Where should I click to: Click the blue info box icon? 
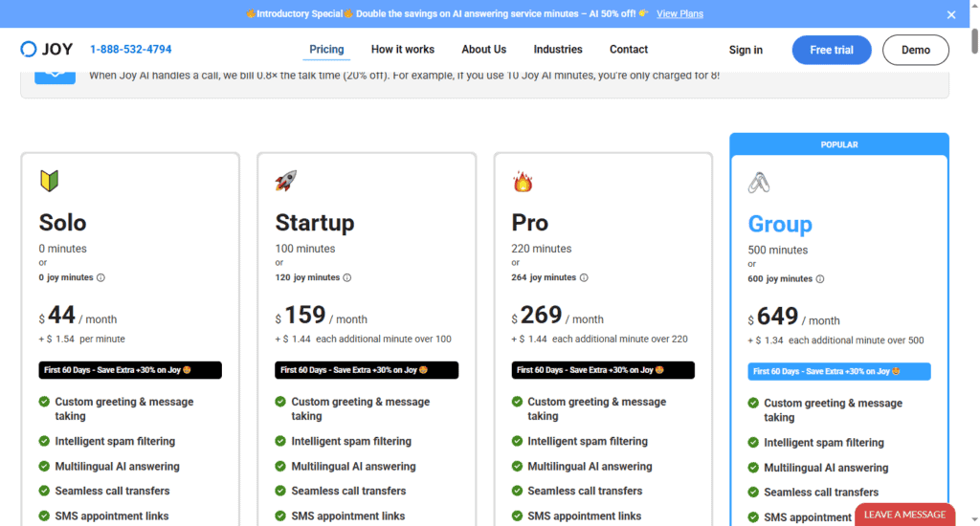55,77
